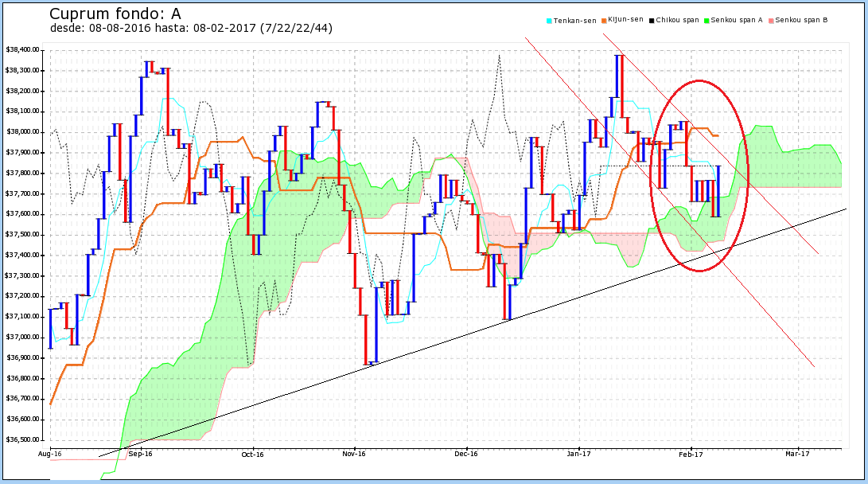Screen dimensions: 868x484
Task: Click the "Jan-17" x-axis label
Action: (579, 455)
